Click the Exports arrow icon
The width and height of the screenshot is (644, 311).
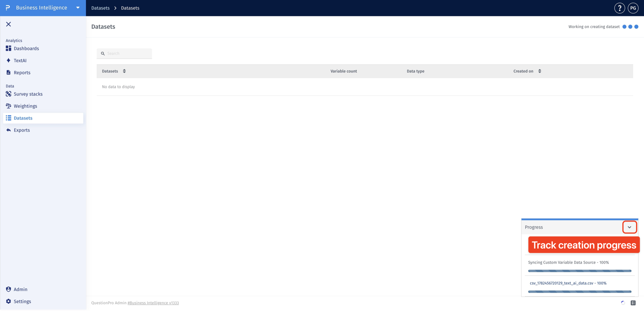coord(8,130)
